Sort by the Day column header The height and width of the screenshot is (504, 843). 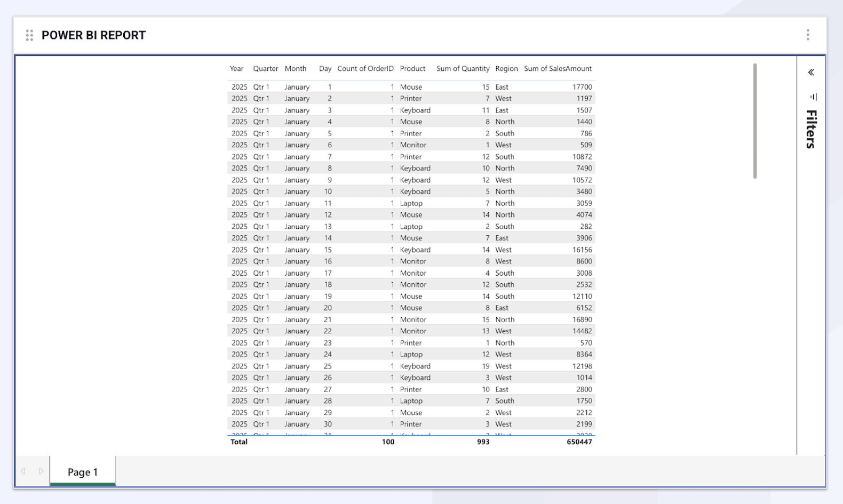(x=325, y=69)
